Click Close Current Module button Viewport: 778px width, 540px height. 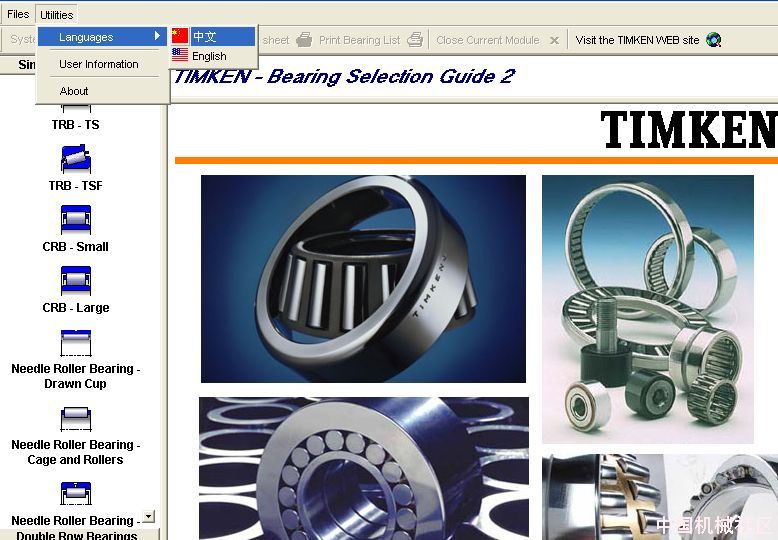tap(488, 40)
